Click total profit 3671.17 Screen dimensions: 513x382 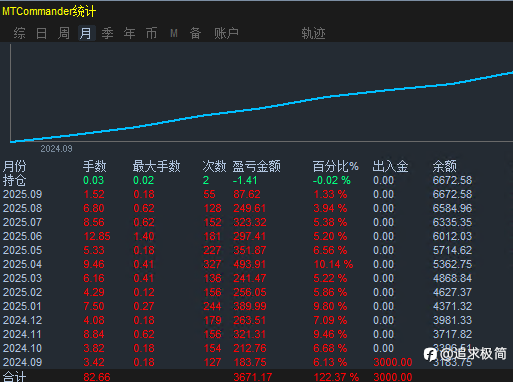253,377
